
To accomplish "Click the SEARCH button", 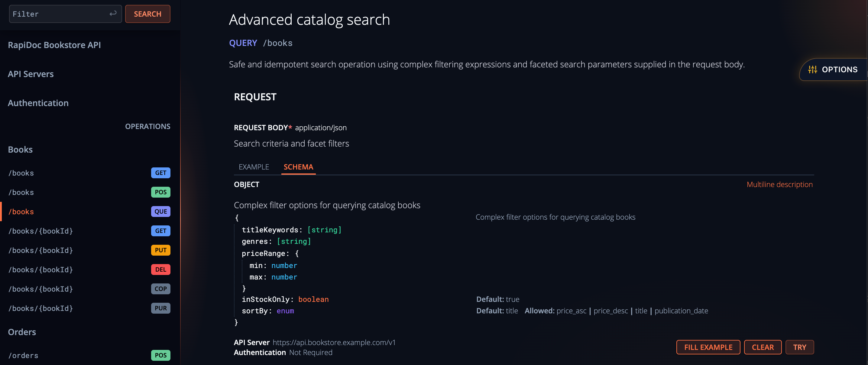I will pyautogui.click(x=147, y=14).
